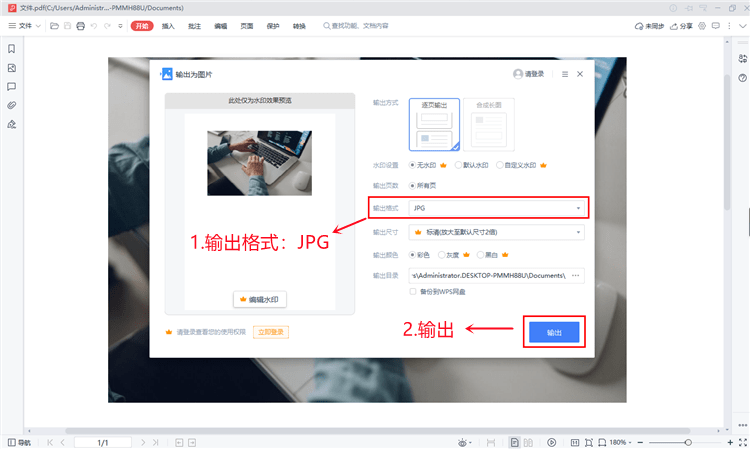Expand quick access toolbar dropdown arrow
The height and width of the screenshot is (449, 750).
tap(120, 26)
